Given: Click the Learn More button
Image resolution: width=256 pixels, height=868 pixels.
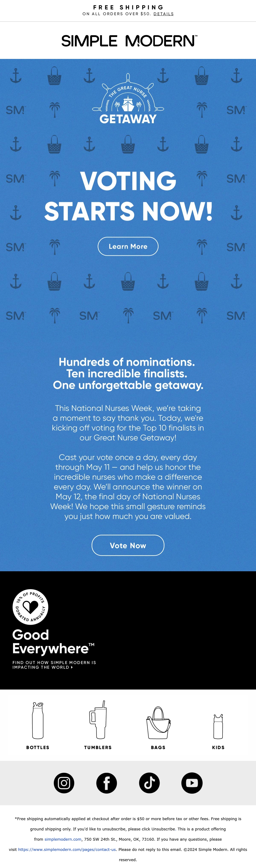Looking at the screenshot, I should point(128,246).
